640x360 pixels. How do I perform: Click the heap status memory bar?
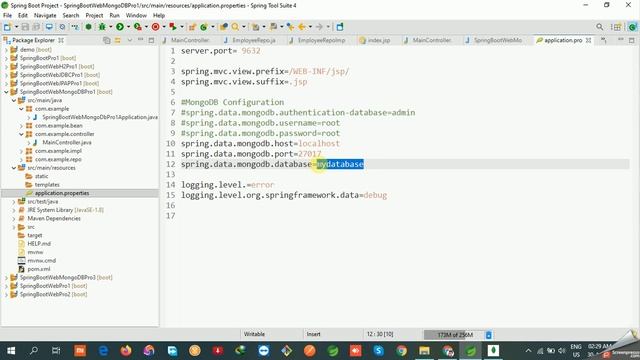click(x=454, y=335)
